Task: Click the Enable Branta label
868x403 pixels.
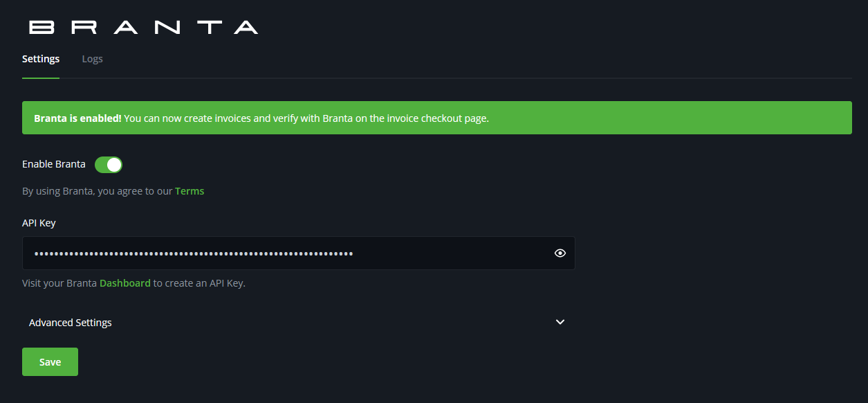Action: click(54, 165)
